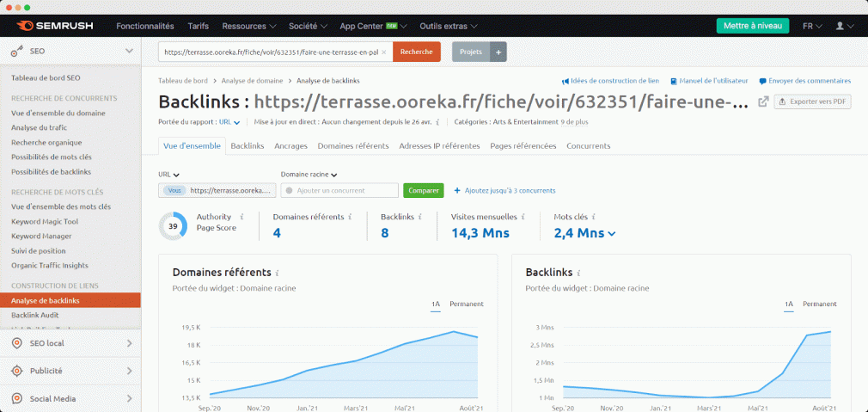Image resolution: width=868 pixels, height=412 pixels.
Task: Click the SEO key icon in sidebar
Action: 17,51
